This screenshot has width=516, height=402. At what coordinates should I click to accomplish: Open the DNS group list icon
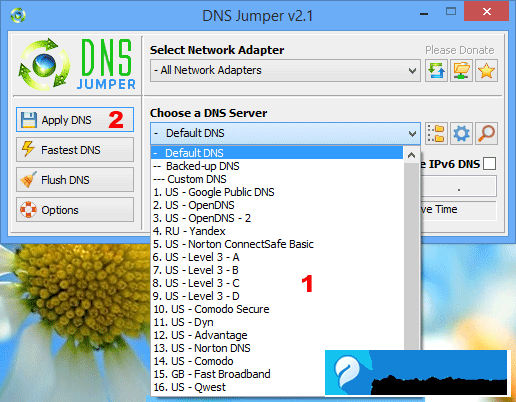point(436,134)
